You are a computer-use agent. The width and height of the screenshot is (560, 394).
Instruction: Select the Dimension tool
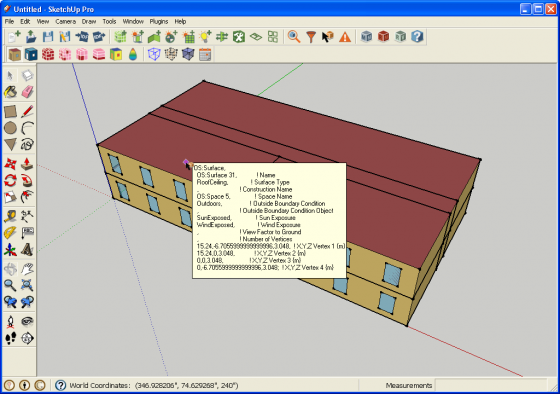(x=27, y=216)
